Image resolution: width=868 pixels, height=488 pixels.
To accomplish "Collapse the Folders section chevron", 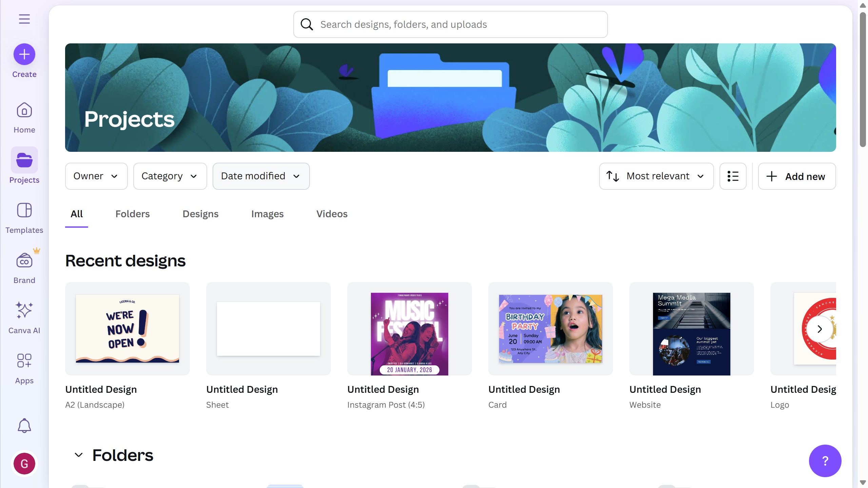I will (79, 455).
